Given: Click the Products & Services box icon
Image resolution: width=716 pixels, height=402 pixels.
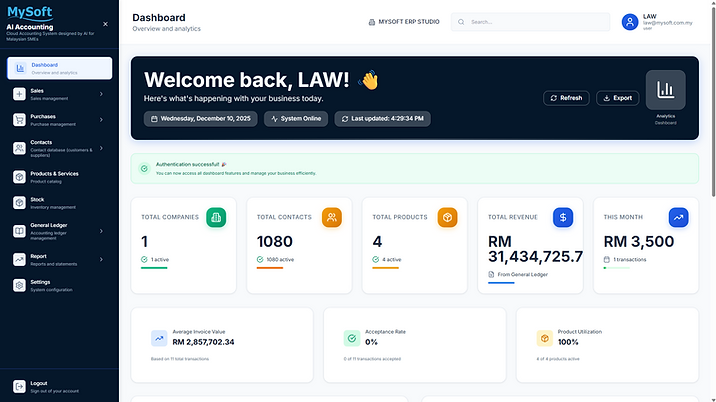Looking at the screenshot, I should (x=19, y=177).
